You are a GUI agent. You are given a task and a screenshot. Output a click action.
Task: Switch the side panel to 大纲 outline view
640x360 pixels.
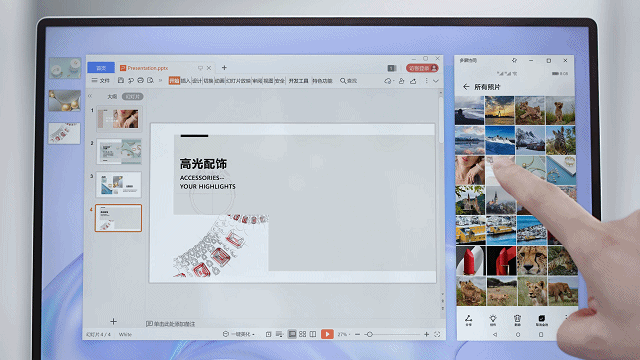112,97
